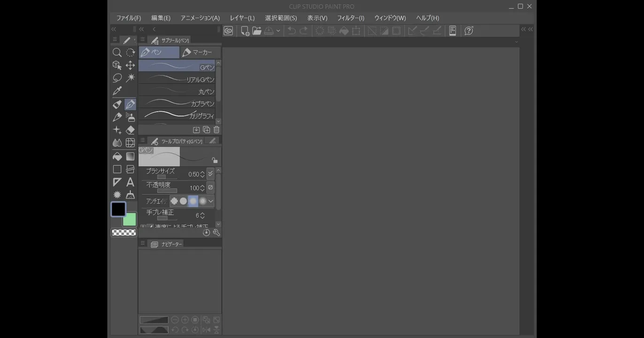Click the Undo arrow

(292, 31)
